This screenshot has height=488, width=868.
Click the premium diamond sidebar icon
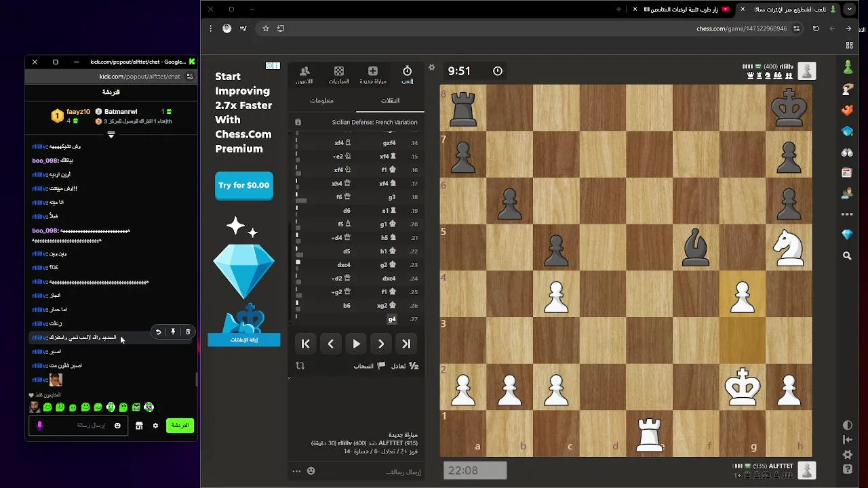point(847,235)
